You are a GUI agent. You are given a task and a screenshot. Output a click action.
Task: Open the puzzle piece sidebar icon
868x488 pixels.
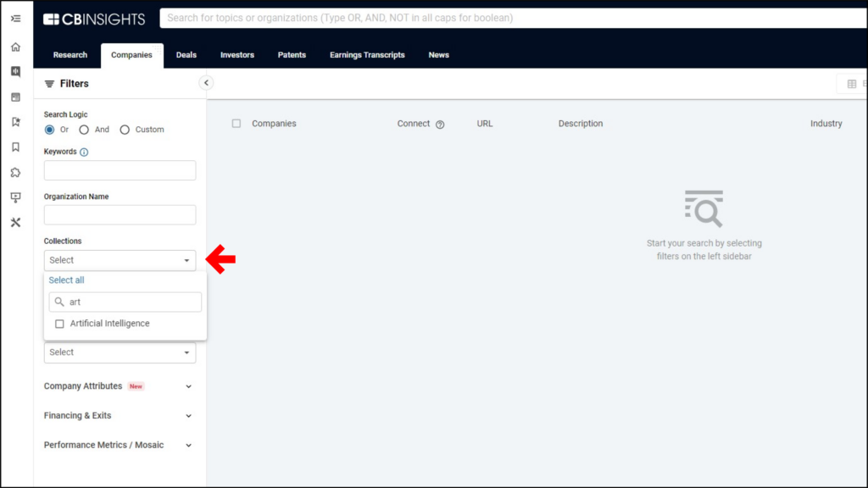[15, 173]
